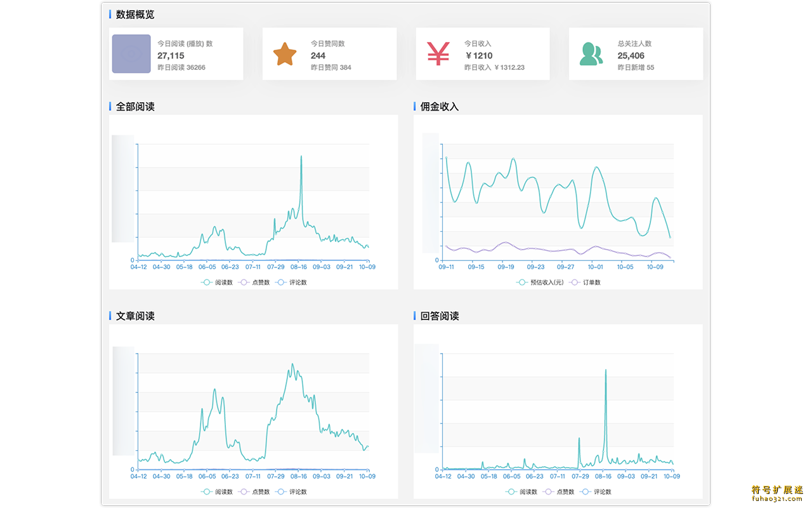Image resolution: width=812 pixels, height=508 pixels.
Task: Click the blurred purple thumbnail in 今日阅读 card
Action: click(x=131, y=54)
